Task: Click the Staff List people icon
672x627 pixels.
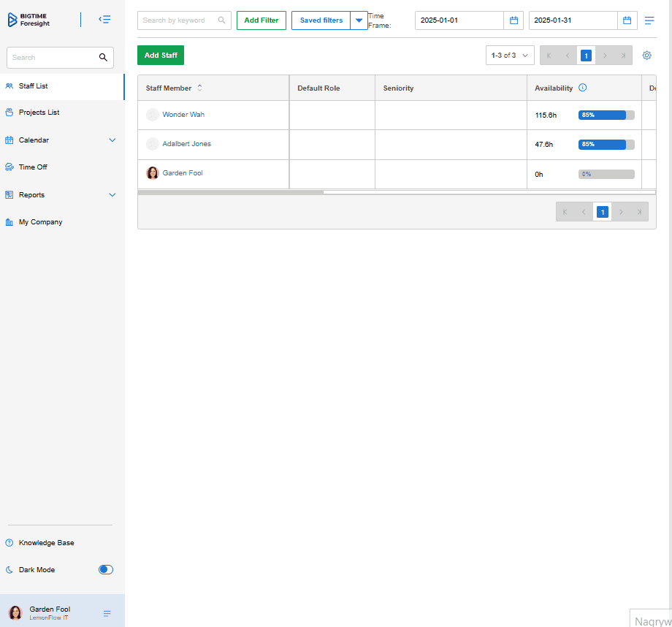Action: (9, 86)
